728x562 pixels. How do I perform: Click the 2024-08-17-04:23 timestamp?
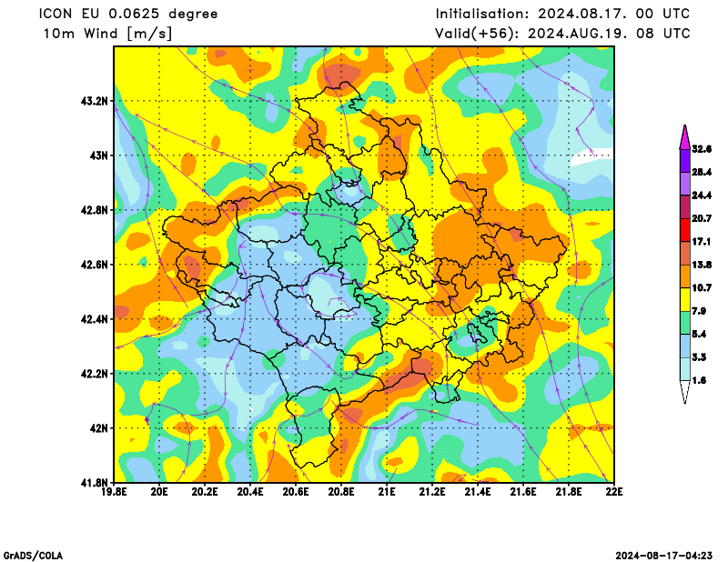664,556
